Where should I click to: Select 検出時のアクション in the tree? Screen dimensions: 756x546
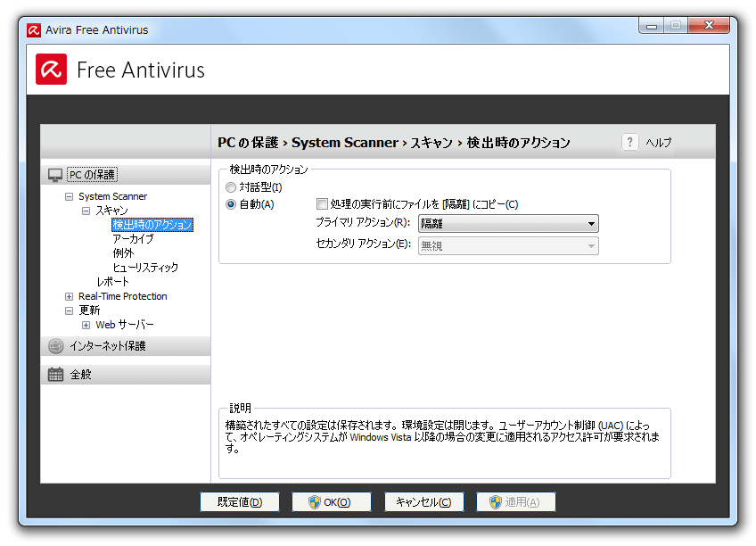(152, 225)
